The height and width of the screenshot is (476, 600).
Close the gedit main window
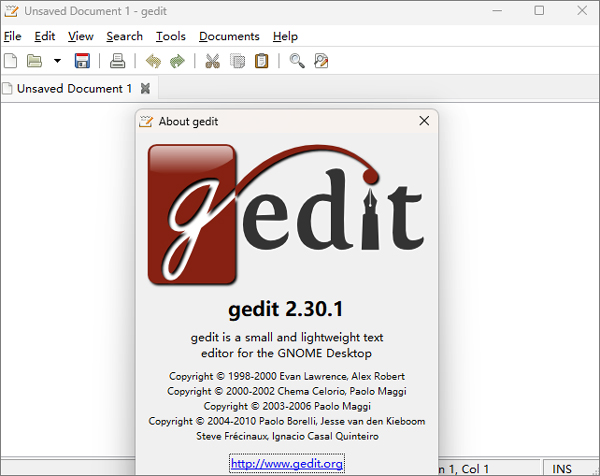[x=582, y=11]
